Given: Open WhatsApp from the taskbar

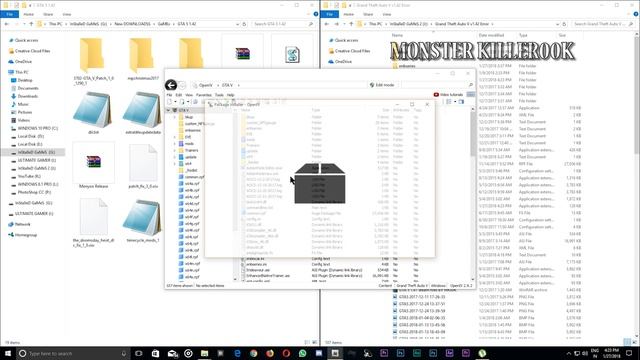Looking at the screenshot, I should coord(302,353).
